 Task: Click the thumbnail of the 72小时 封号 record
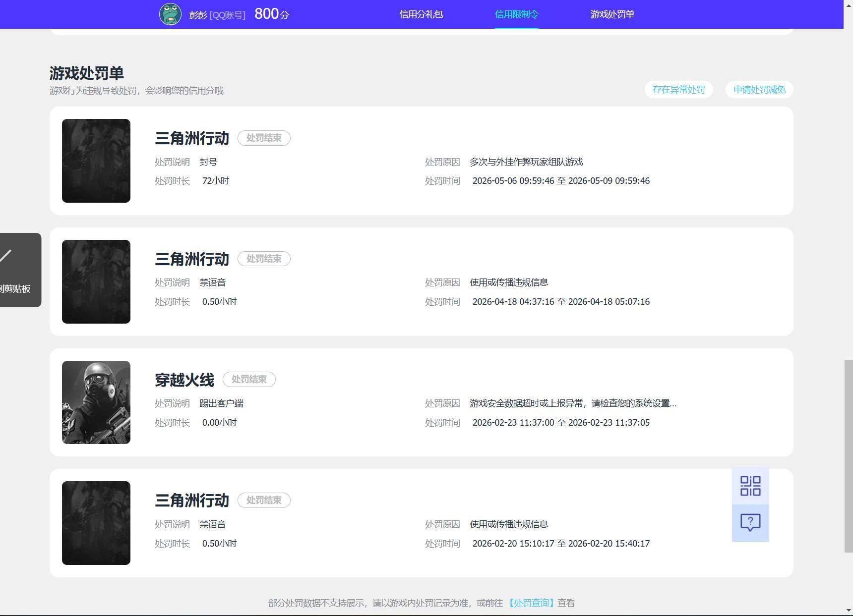point(96,161)
